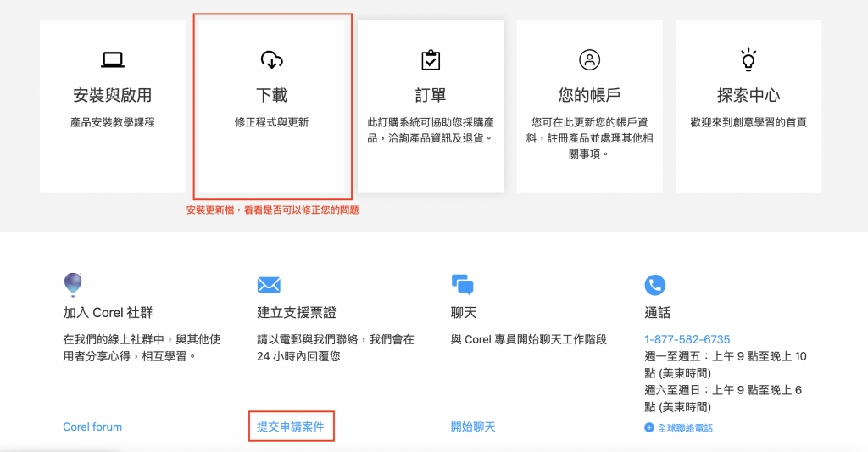Click the 產品安裝教學課程 description text
This screenshot has width=868, height=452.
coord(113,122)
